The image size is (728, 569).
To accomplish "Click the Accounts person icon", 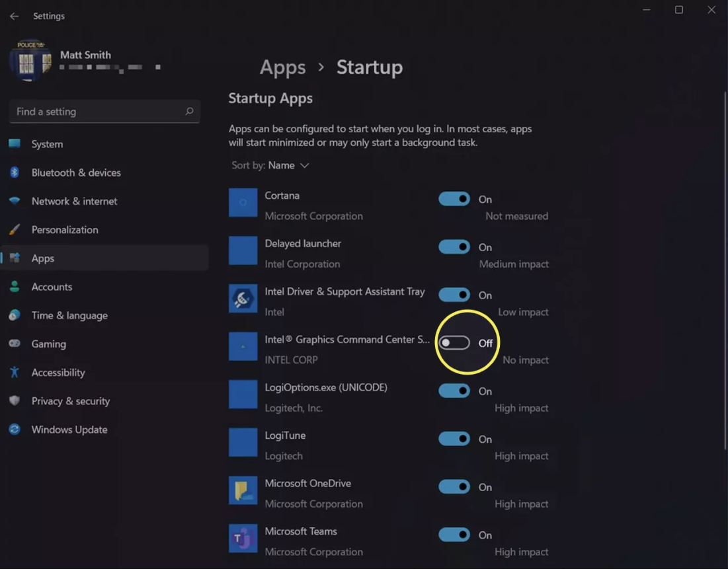I will [15, 286].
